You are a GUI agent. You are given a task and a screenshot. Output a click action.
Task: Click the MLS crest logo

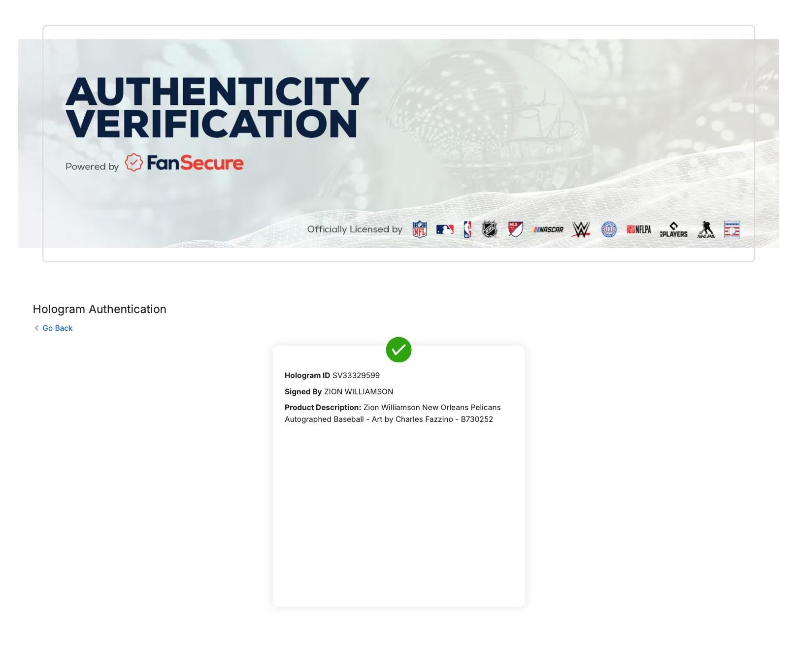(x=515, y=229)
